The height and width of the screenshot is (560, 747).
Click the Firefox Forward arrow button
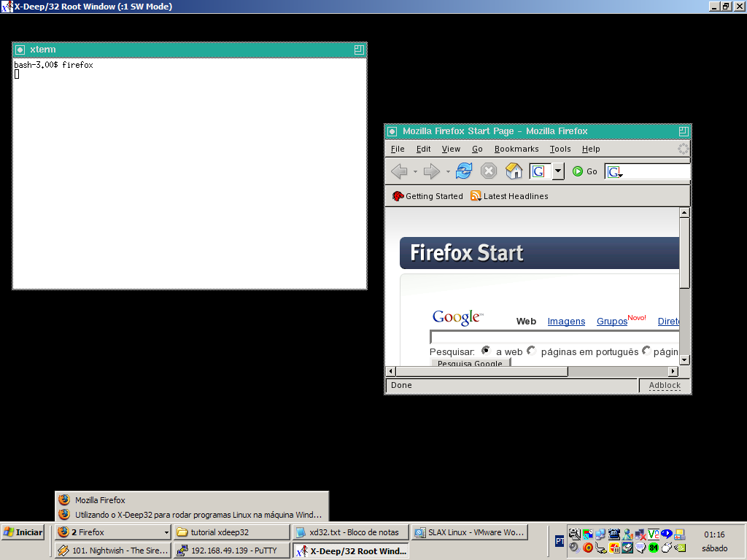432,171
